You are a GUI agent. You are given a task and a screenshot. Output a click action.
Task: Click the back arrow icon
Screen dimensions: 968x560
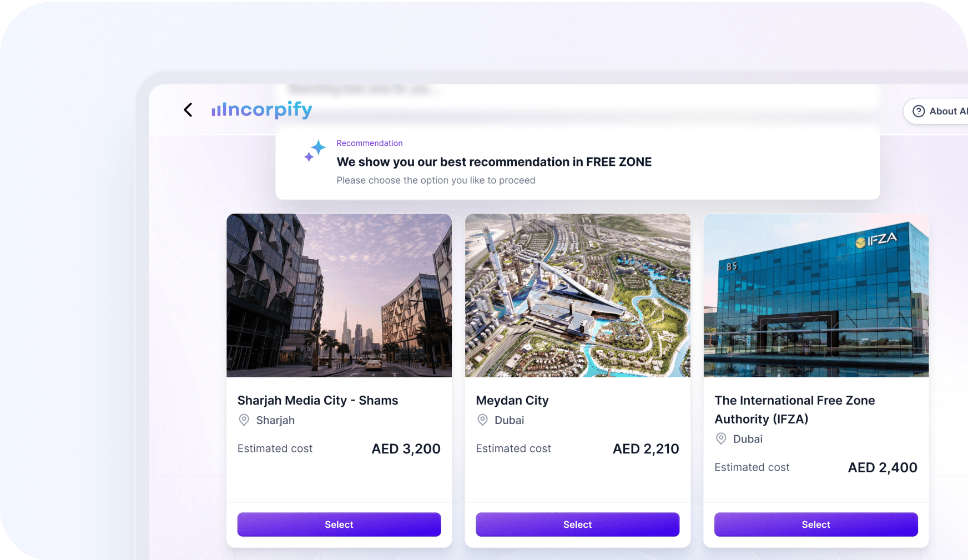188,110
